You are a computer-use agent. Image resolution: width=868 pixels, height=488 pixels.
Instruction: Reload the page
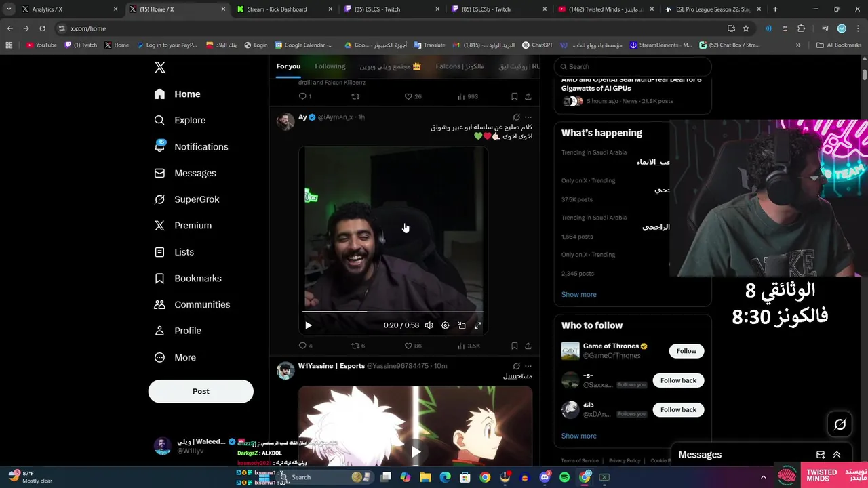[42, 28]
